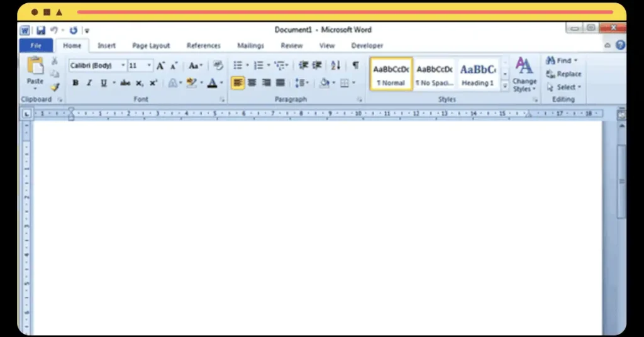Apply the red font color
The height and width of the screenshot is (337, 644).
[x=212, y=83]
